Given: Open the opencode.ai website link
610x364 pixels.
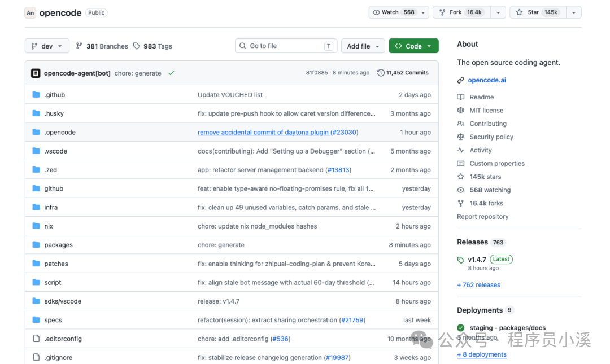Looking at the screenshot, I should [x=487, y=80].
